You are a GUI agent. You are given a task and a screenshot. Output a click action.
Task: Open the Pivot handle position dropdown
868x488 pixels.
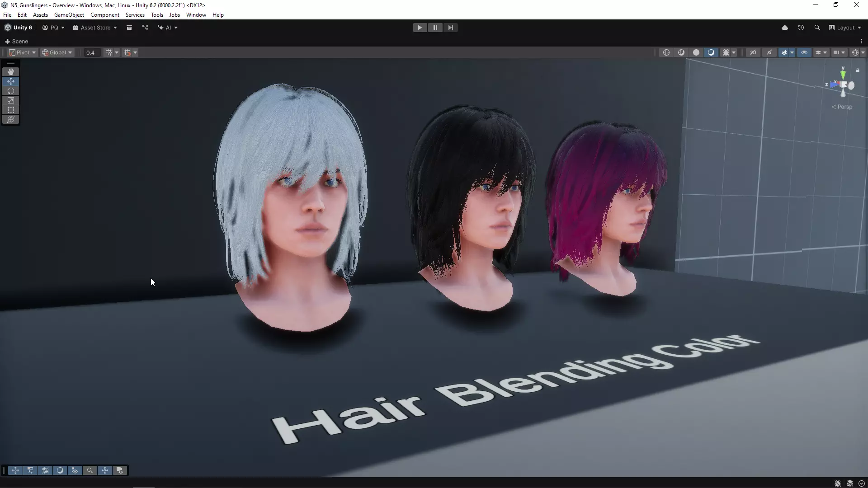pos(22,52)
